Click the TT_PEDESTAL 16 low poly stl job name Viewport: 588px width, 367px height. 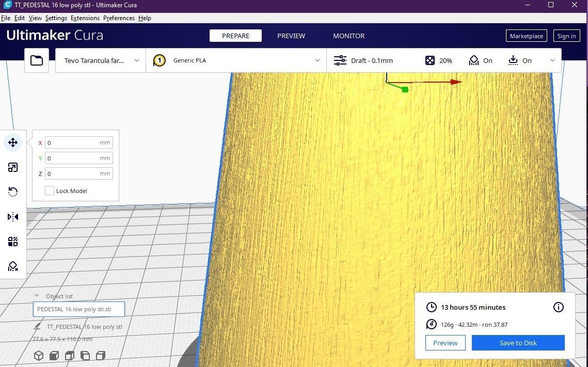(84, 327)
